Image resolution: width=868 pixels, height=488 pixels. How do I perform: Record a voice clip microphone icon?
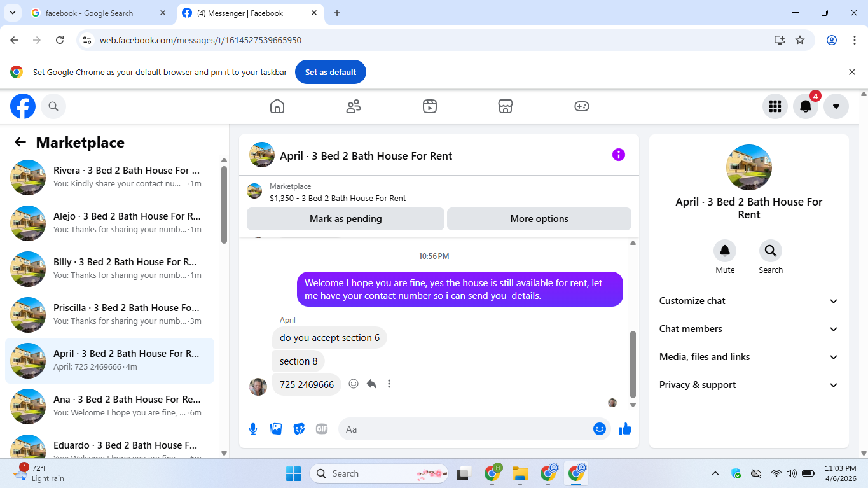[x=253, y=429]
